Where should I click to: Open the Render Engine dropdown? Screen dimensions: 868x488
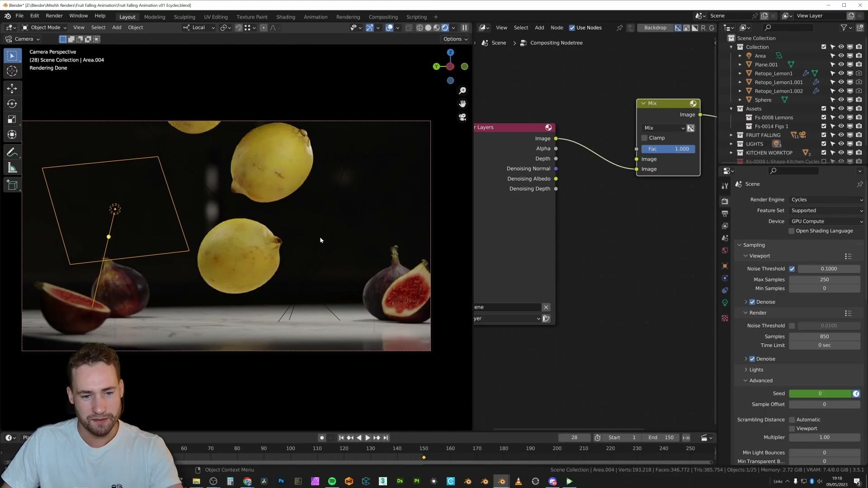[827, 200]
